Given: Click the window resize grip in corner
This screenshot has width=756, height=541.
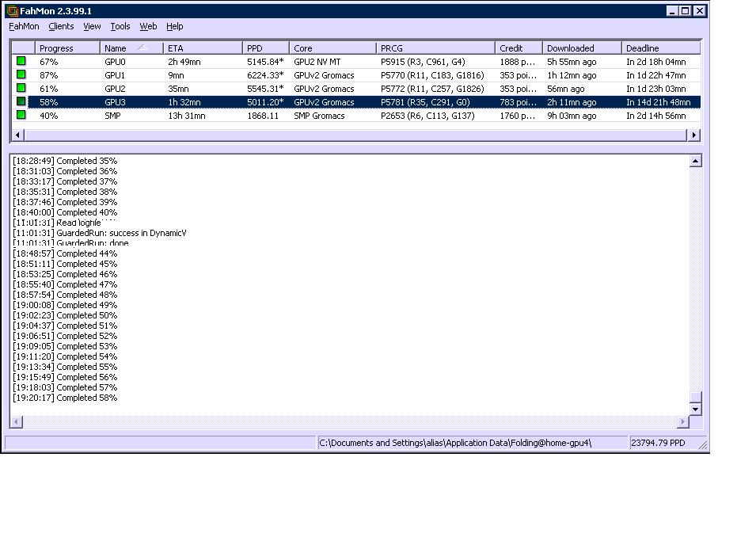Looking at the screenshot, I should pos(703,445).
